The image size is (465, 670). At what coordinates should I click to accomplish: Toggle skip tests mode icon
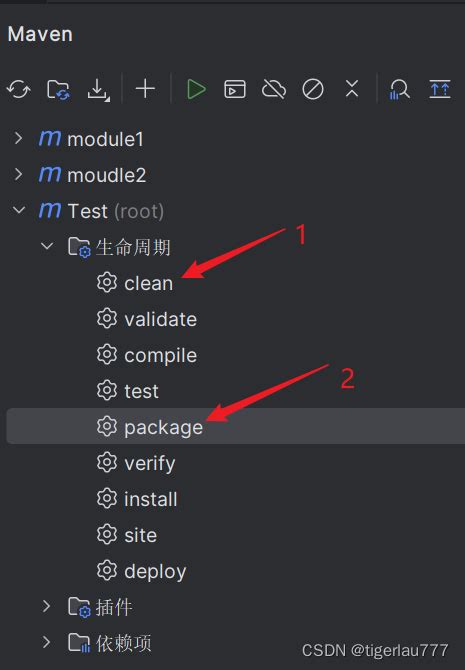click(313, 90)
